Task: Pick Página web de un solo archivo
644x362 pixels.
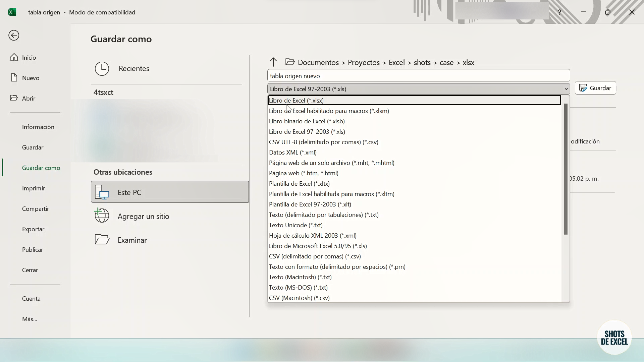Action: [x=414, y=163]
